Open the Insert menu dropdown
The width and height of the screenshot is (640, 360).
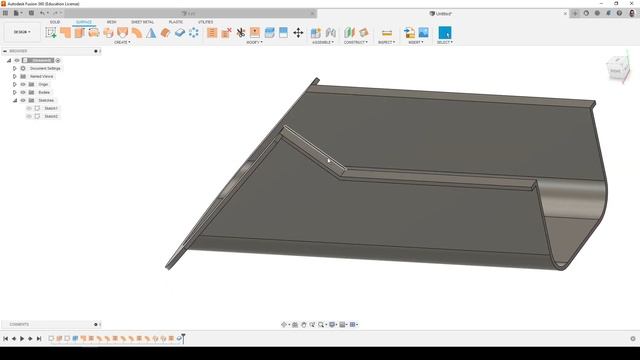click(x=416, y=42)
